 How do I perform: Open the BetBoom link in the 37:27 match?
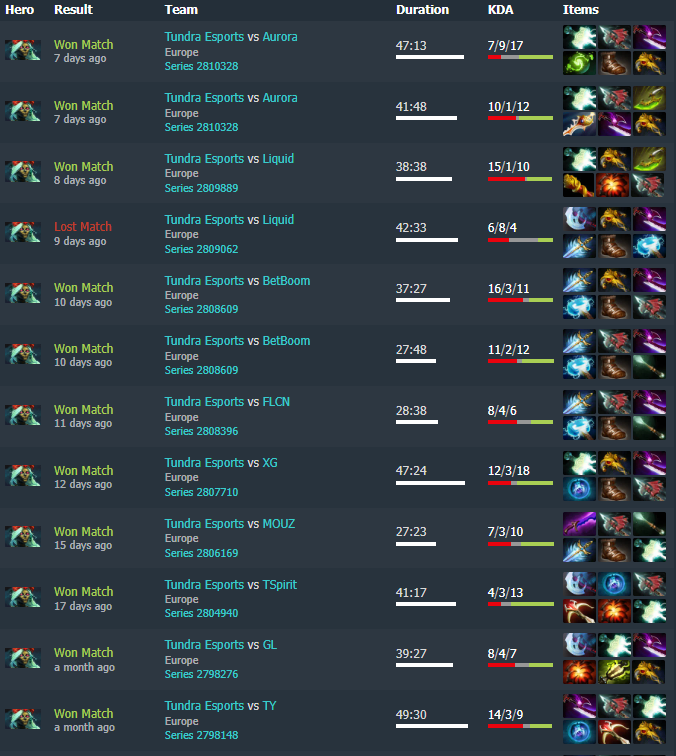click(286, 281)
